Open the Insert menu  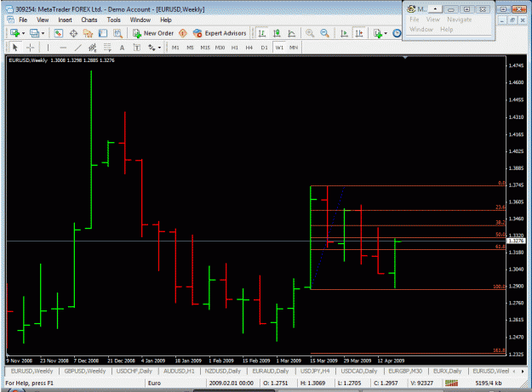65,20
